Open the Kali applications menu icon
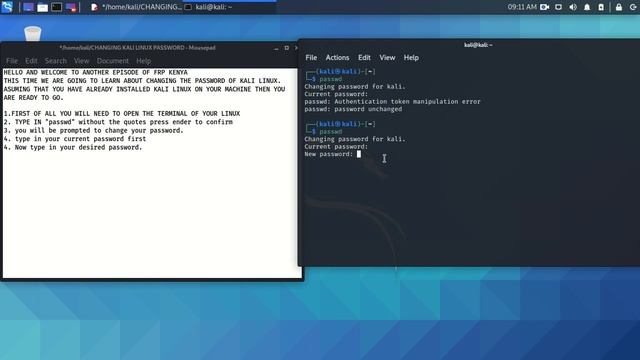This screenshot has width=640, height=360. pos(7,7)
